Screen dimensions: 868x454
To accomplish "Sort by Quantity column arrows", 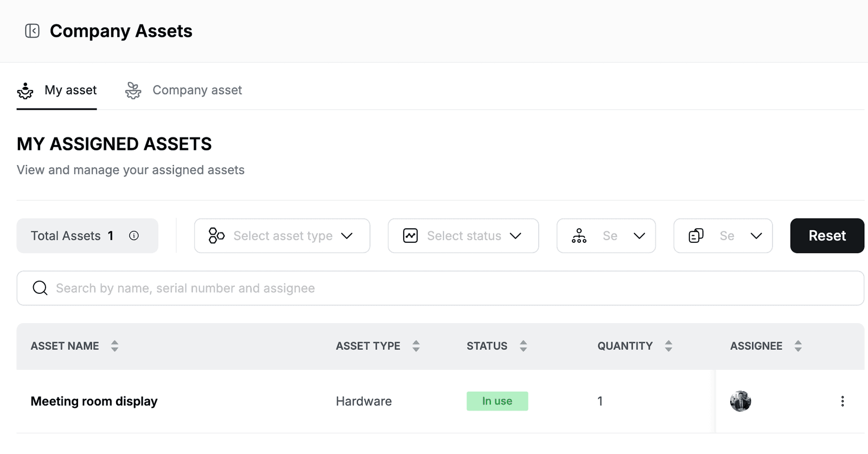I will [x=668, y=346].
